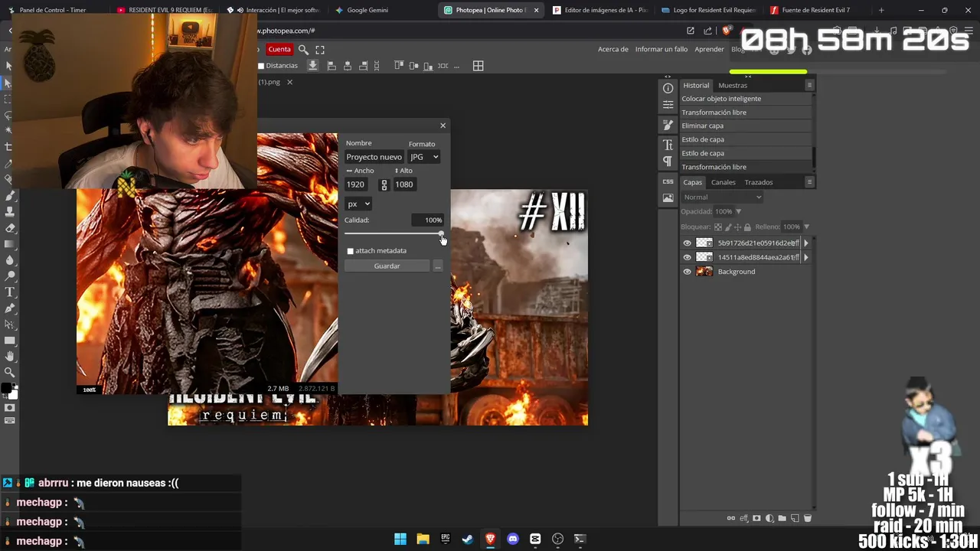Open the Acerca de menu

(x=612, y=49)
